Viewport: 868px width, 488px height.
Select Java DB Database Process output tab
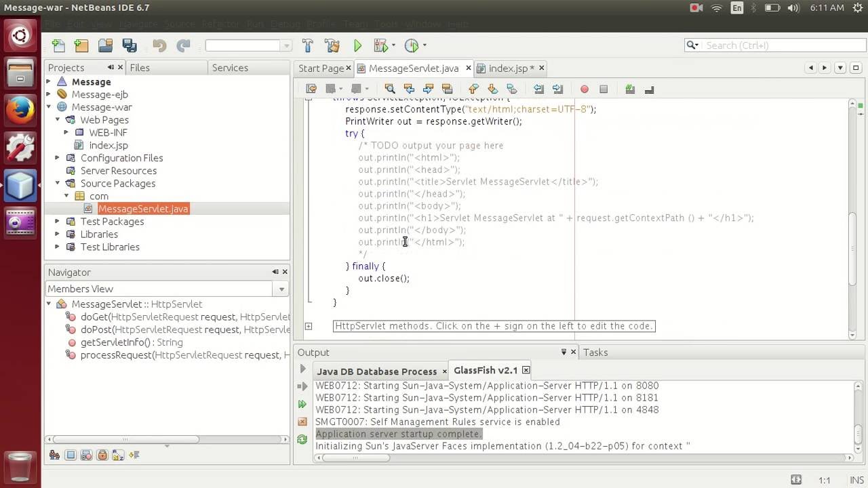coord(376,371)
